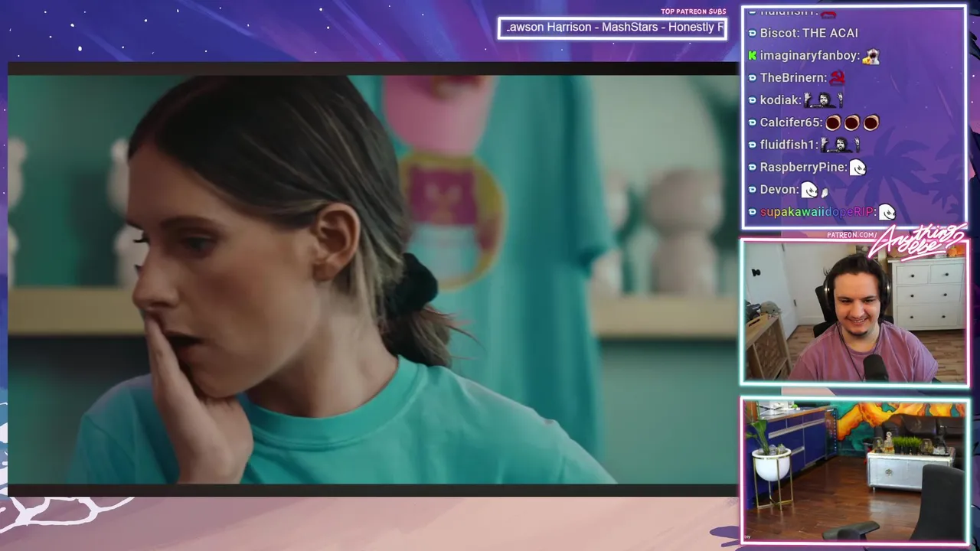Click the 'TOP PATREON SUBS' label

tap(694, 11)
